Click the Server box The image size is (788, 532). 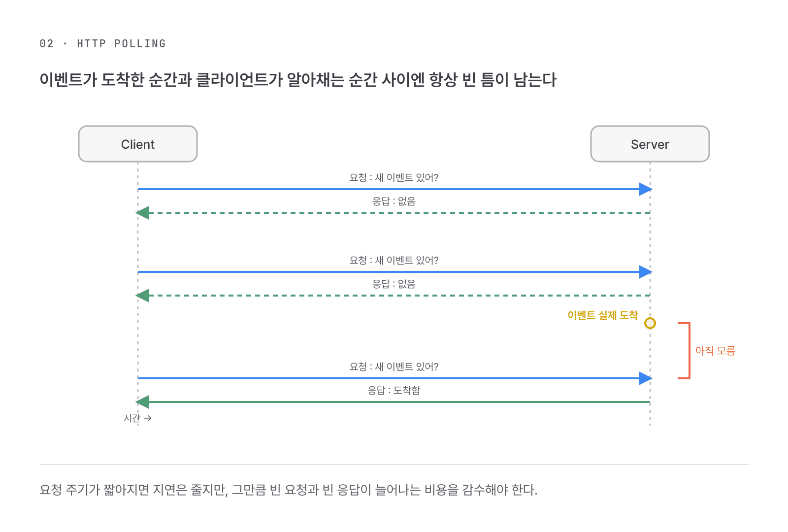click(650, 144)
